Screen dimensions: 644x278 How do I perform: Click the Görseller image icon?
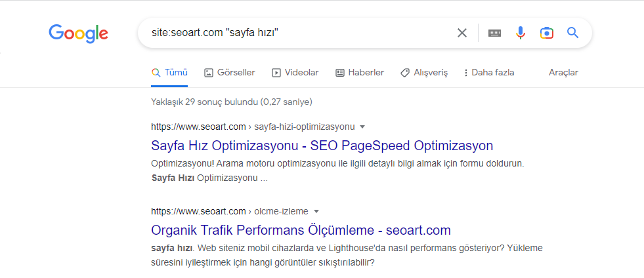[209, 73]
